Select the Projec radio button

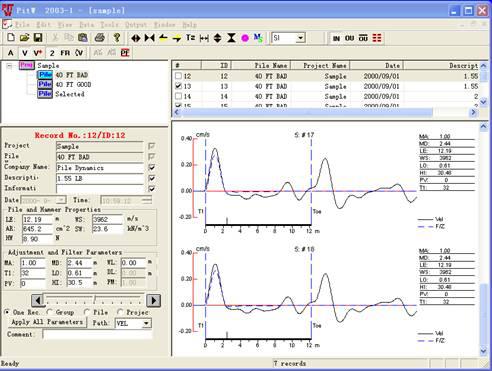click(120, 312)
